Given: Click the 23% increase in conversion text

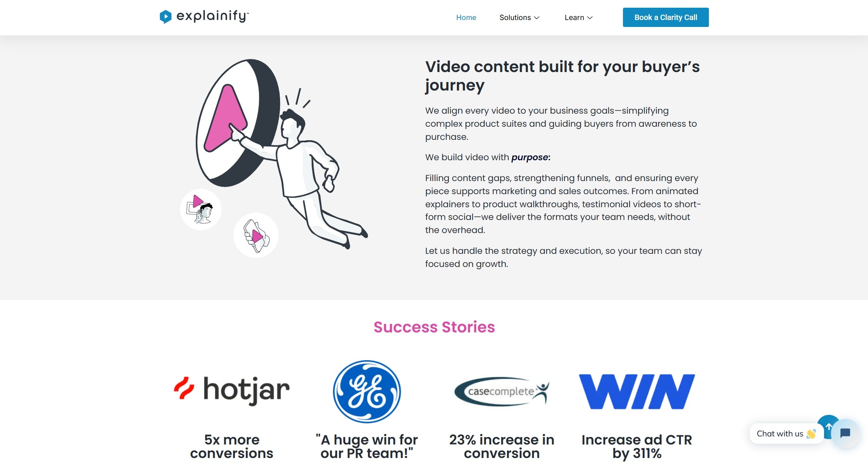Looking at the screenshot, I should (x=502, y=446).
